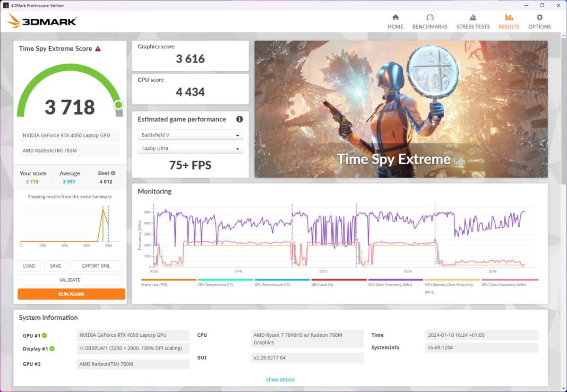Image resolution: width=567 pixels, height=392 pixels.
Task: Click the score warning triangle icon
Action: (98, 49)
